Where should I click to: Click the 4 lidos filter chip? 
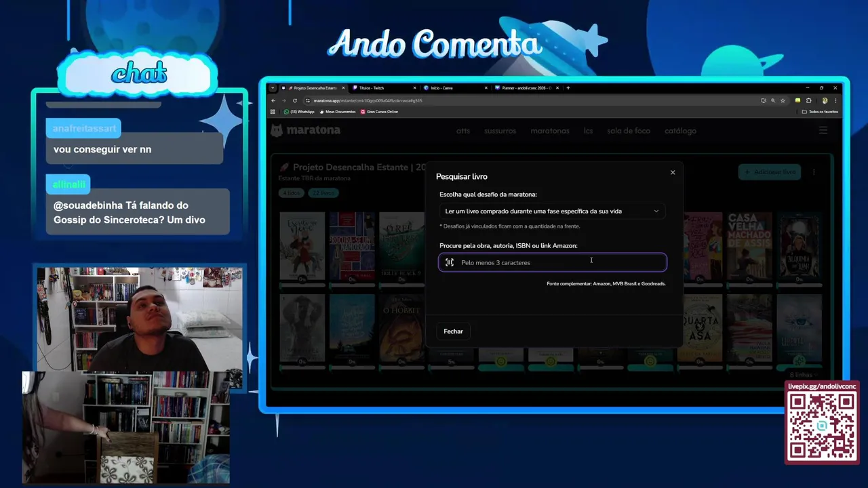coord(291,193)
